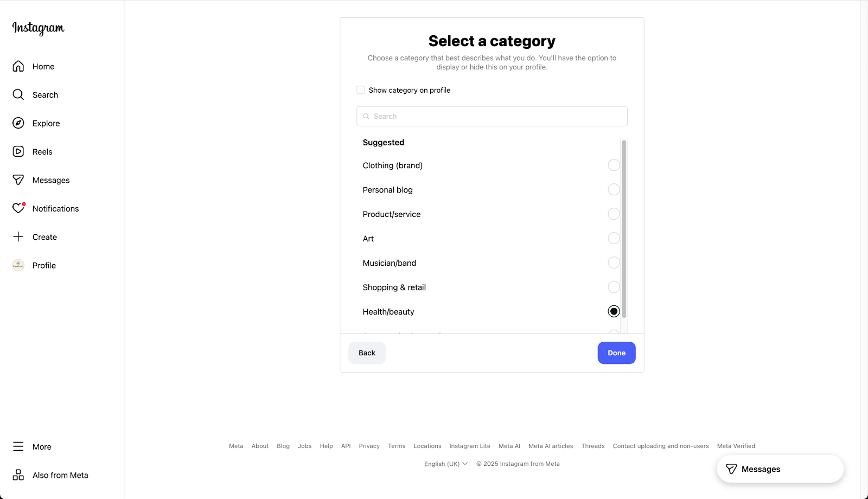Expand Also from Meta
The image size is (868, 499).
[50, 475]
